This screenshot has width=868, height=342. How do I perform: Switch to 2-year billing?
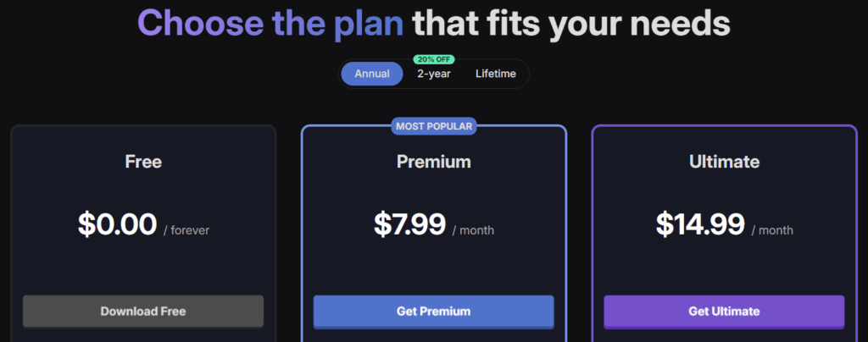[433, 74]
